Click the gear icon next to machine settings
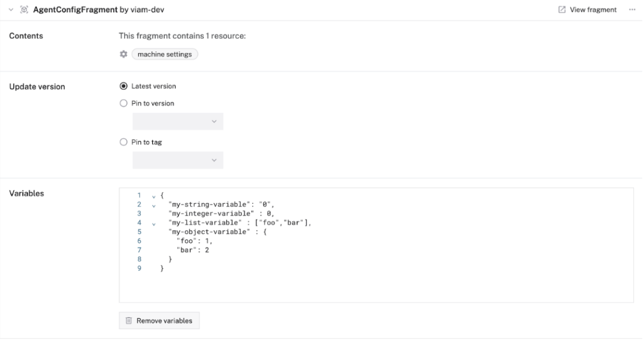Screen dimensions: 644x342 pyautogui.click(x=123, y=55)
